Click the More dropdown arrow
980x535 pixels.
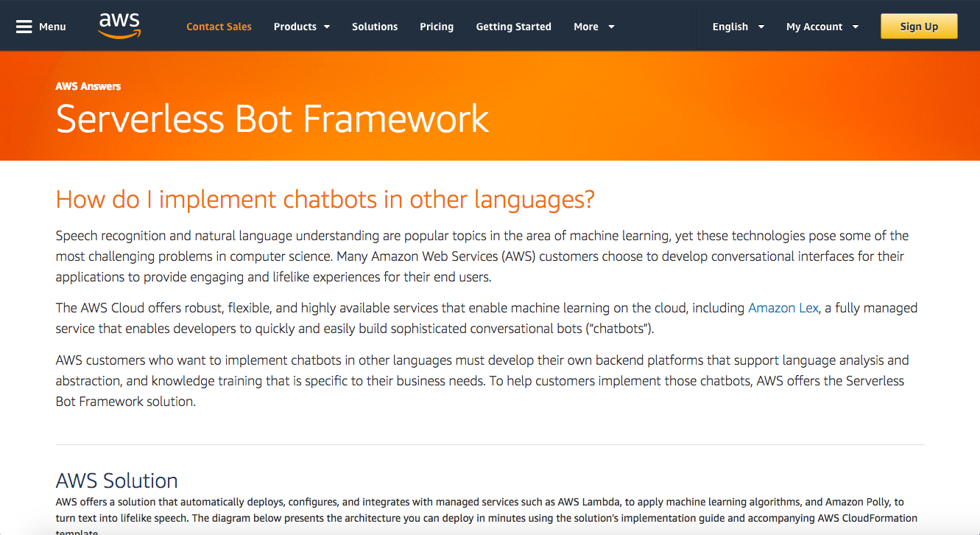[611, 27]
